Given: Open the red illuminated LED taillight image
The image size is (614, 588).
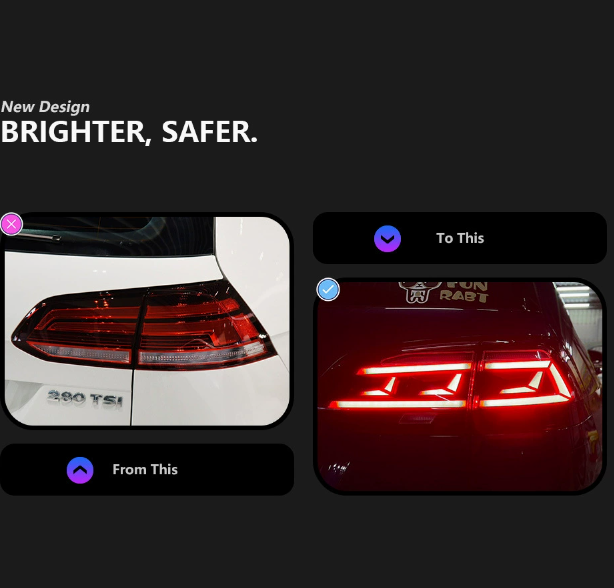Looking at the screenshot, I should pos(460,386).
